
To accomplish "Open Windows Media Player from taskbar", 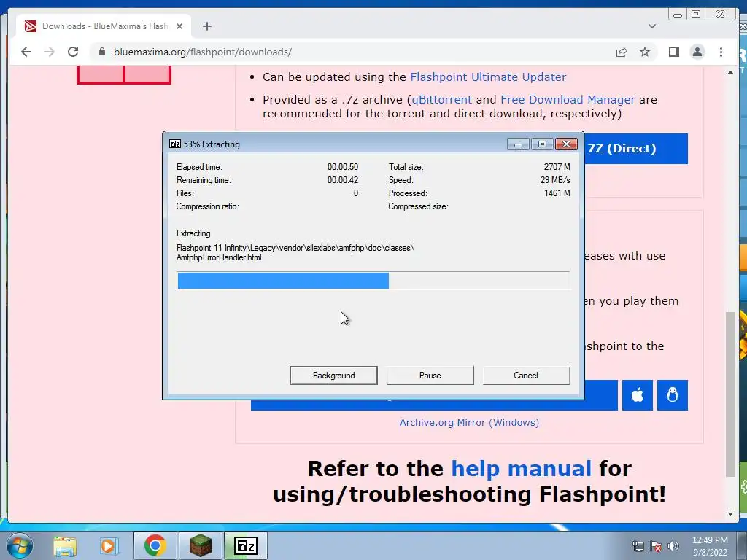I will [x=108, y=545].
